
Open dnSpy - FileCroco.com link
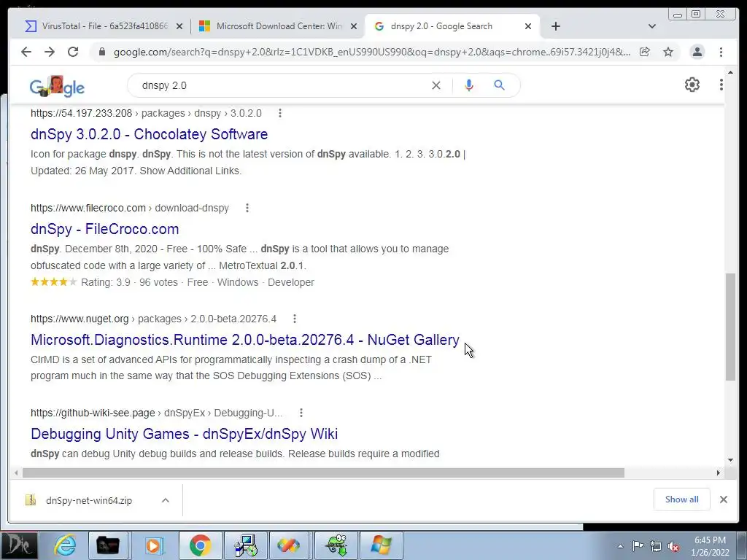[105, 229]
